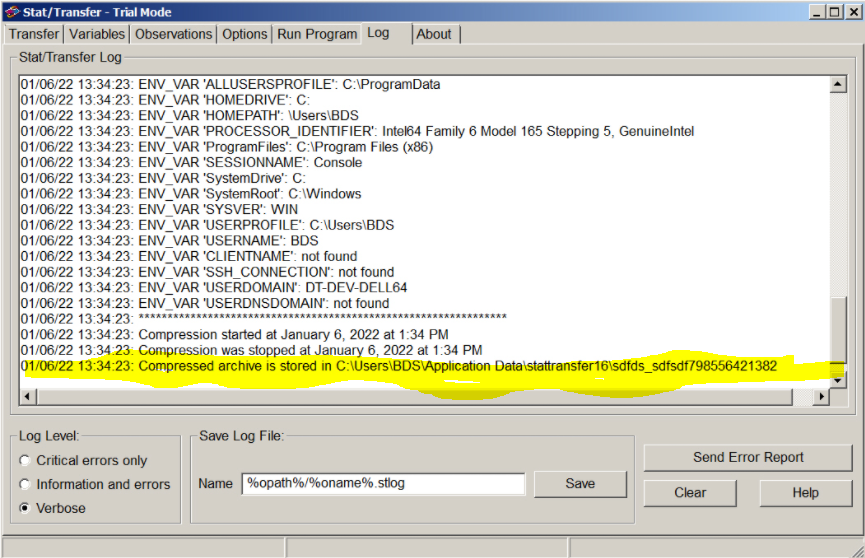
Task: Click the 'USERDOMAIN' DT-DEV-DELL64 log line
Action: [214, 288]
